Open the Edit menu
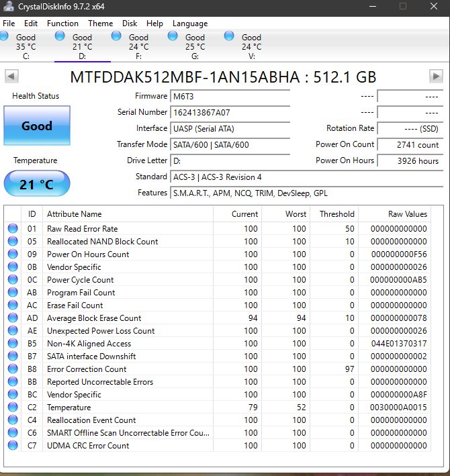The height and width of the screenshot is (476, 450). [31, 23]
